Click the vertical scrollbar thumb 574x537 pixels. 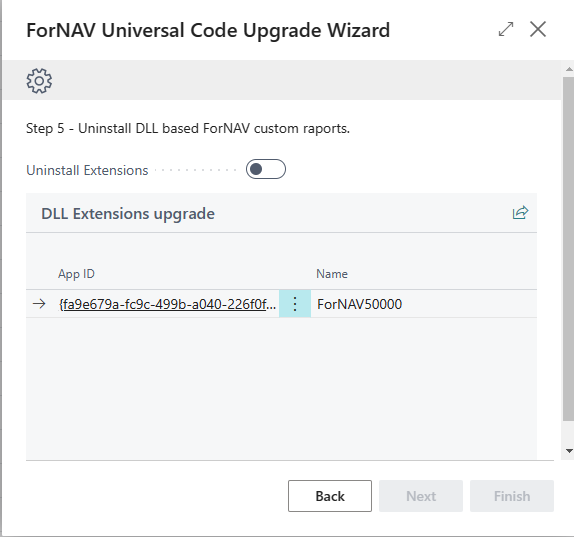[x=569, y=249]
